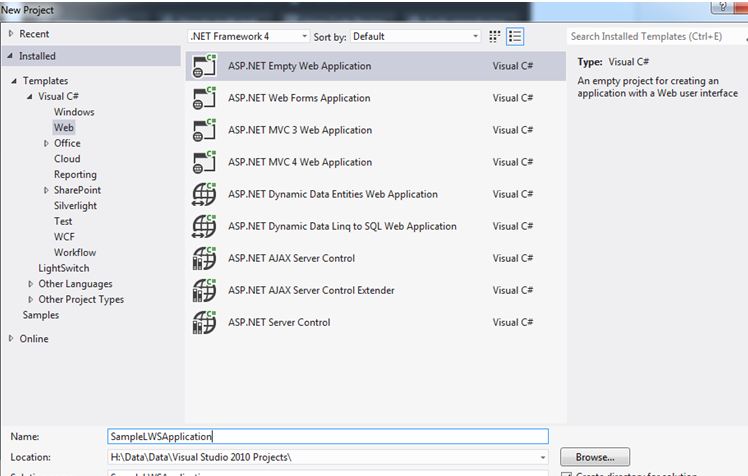Click the project Name text field

(328, 436)
